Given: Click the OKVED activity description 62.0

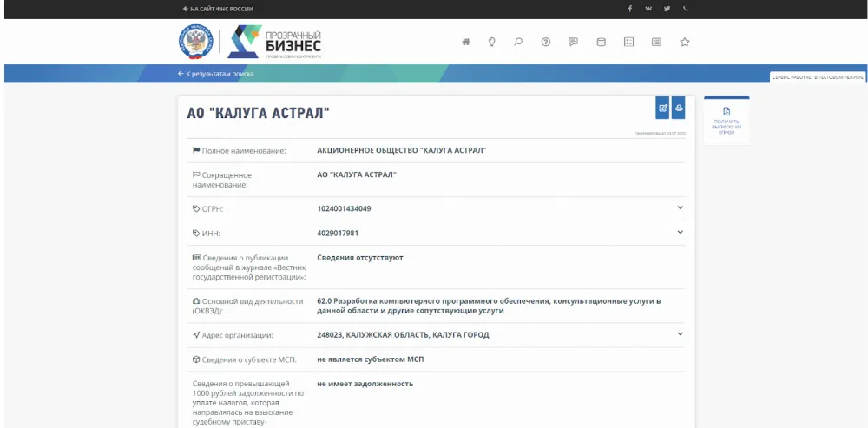Looking at the screenshot, I should pyautogui.click(x=490, y=306).
